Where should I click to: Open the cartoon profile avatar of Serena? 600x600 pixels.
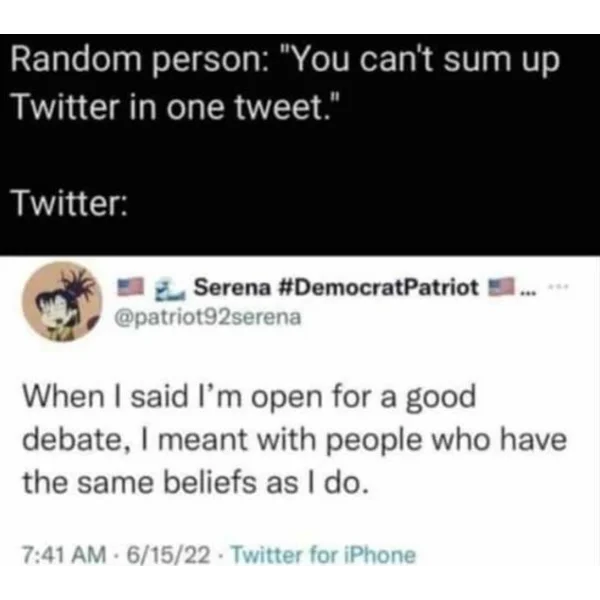(62, 302)
